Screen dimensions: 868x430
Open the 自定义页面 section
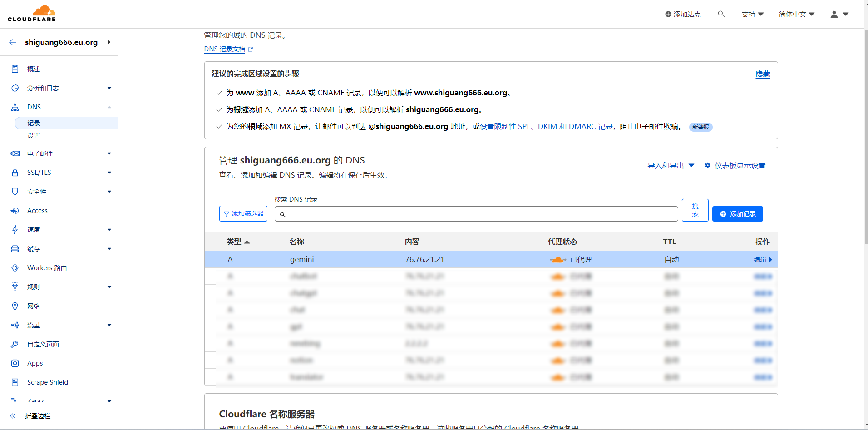coord(43,344)
